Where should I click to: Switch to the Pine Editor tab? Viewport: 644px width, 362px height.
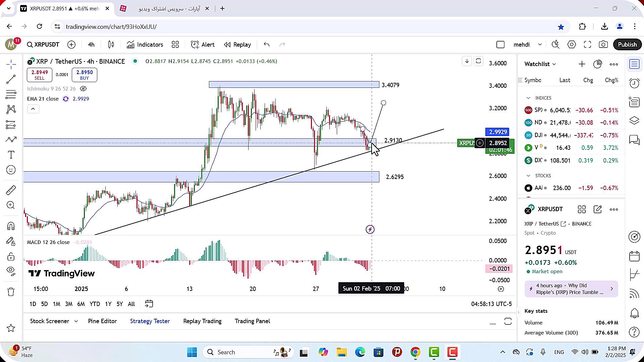click(102, 321)
